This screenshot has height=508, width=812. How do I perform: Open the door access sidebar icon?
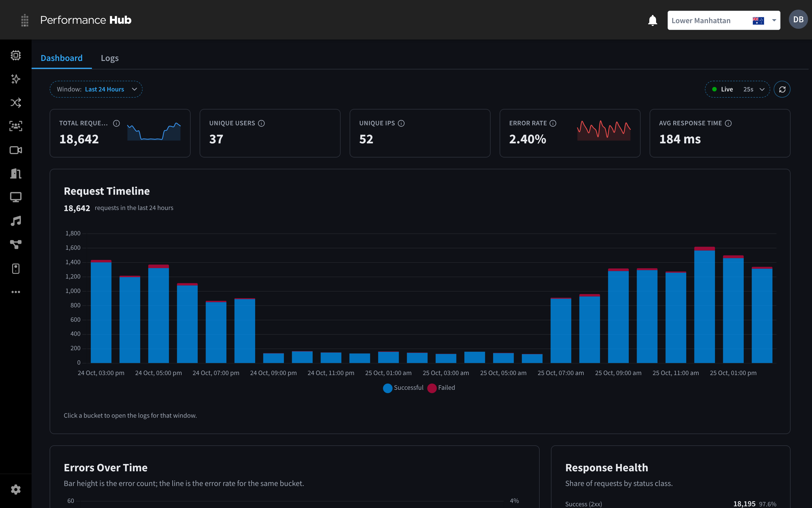16,173
